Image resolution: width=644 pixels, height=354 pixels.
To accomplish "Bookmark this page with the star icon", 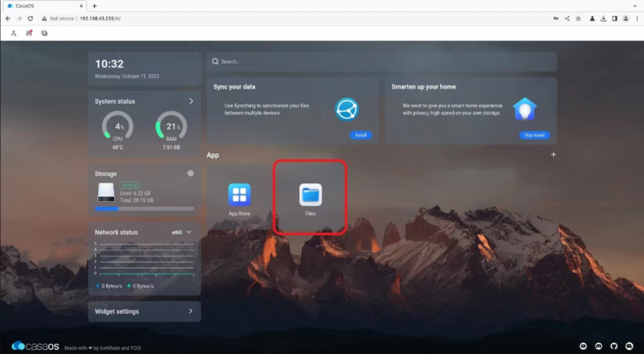I will (579, 18).
